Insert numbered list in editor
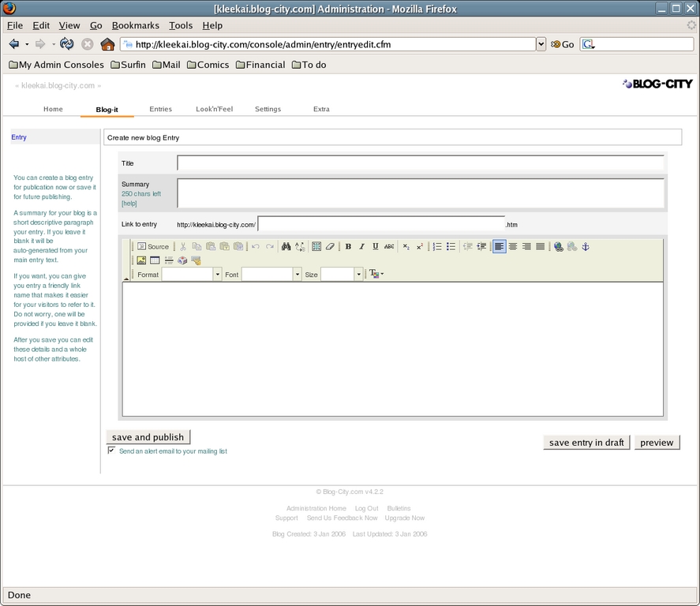The height and width of the screenshot is (606, 700). pyautogui.click(x=437, y=247)
